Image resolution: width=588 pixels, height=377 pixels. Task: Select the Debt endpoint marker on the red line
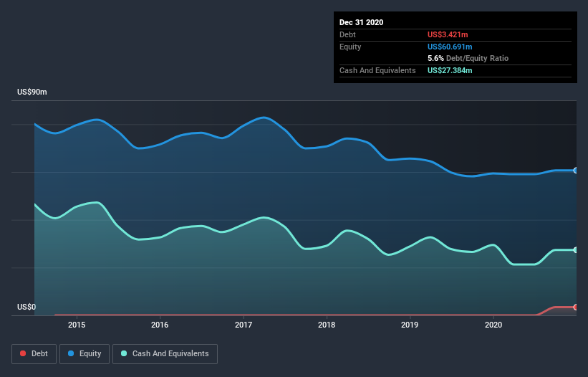tap(576, 307)
